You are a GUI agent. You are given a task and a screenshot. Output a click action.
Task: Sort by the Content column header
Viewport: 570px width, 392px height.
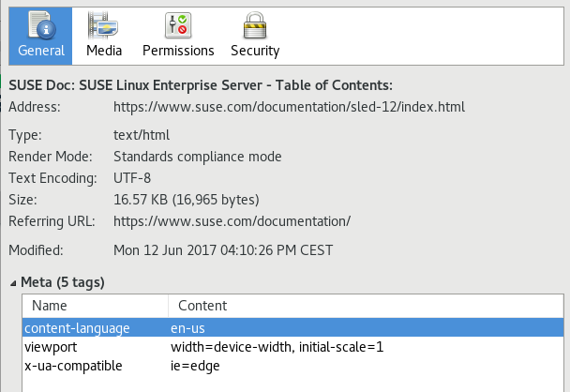point(366,306)
